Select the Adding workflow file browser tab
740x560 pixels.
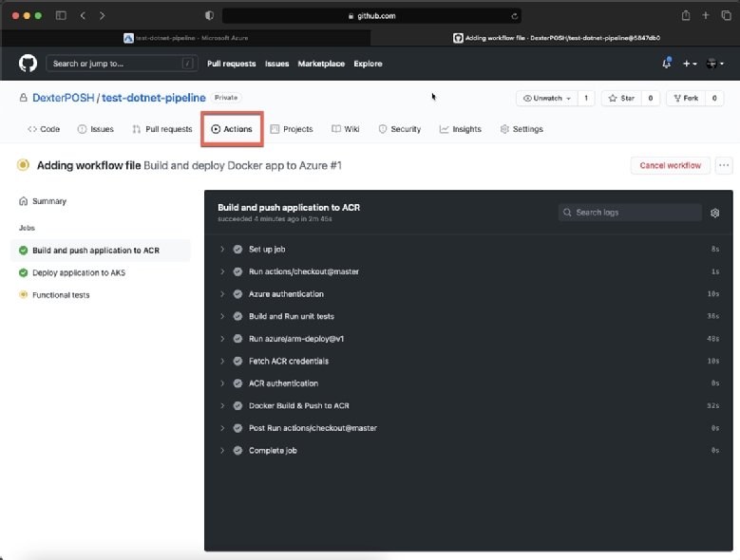click(556, 38)
